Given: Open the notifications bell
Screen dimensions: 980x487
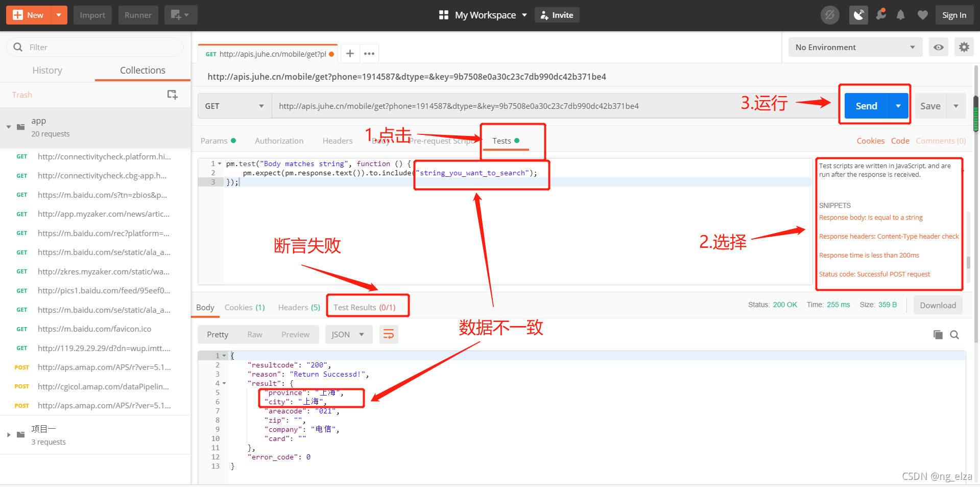Looking at the screenshot, I should coord(901,15).
